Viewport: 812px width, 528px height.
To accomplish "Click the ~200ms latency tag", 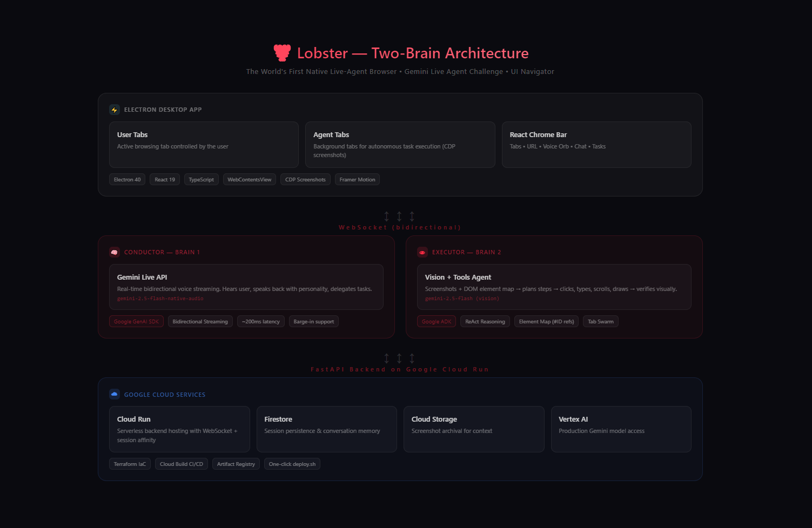I will pyautogui.click(x=261, y=321).
